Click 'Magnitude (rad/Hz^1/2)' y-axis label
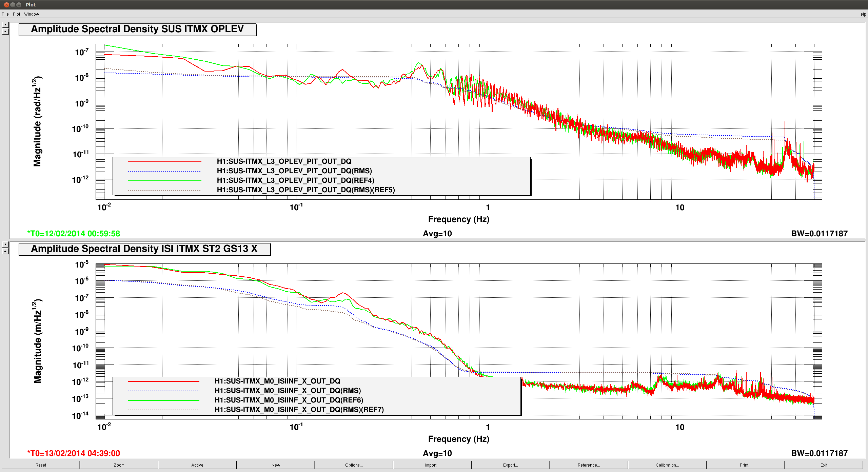The height and width of the screenshot is (472, 868). click(37, 121)
